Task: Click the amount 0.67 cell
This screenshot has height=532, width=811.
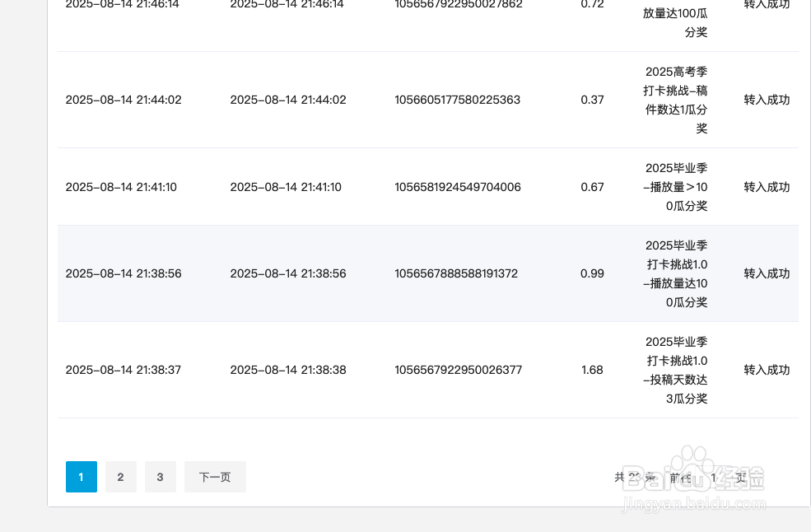Action: pos(592,187)
